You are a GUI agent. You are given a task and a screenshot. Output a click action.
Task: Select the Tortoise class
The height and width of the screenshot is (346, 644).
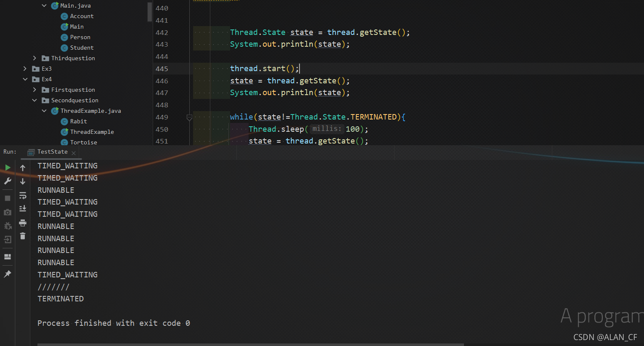(83, 142)
